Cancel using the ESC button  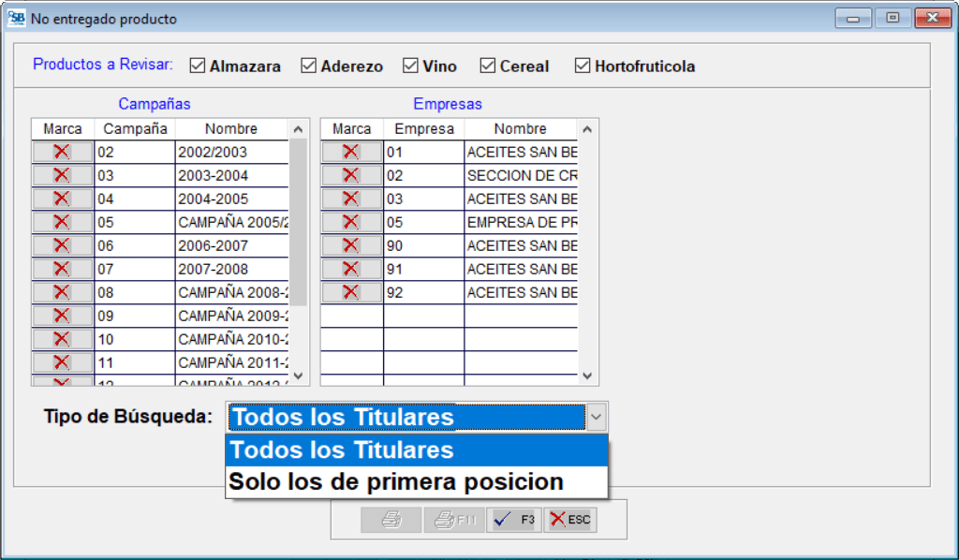[570, 520]
